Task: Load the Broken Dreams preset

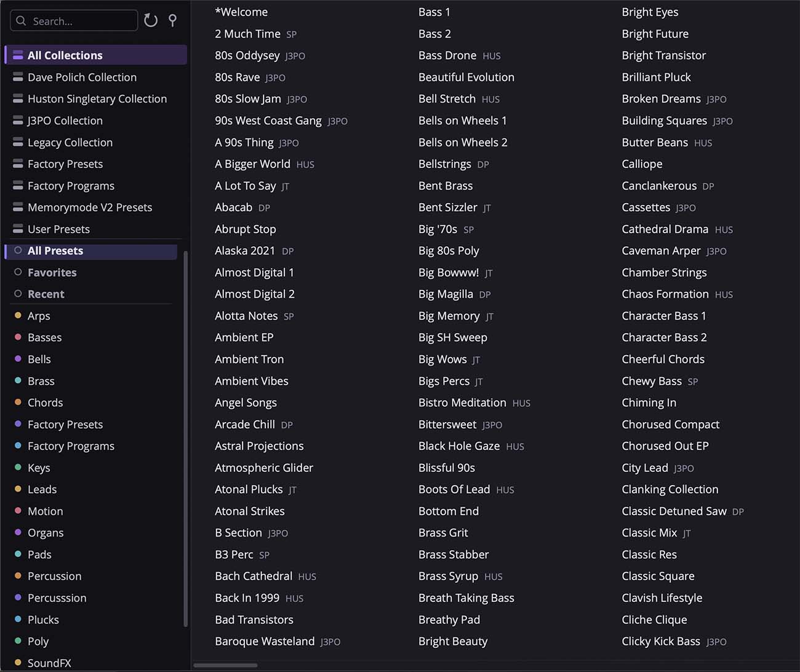Action: point(661,98)
